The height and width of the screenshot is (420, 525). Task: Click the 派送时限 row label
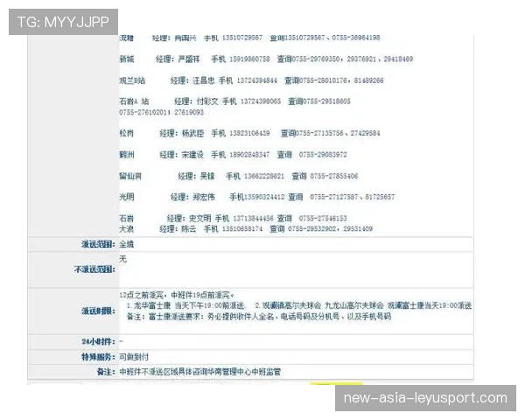pyautogui.click(x=98, y=311)
